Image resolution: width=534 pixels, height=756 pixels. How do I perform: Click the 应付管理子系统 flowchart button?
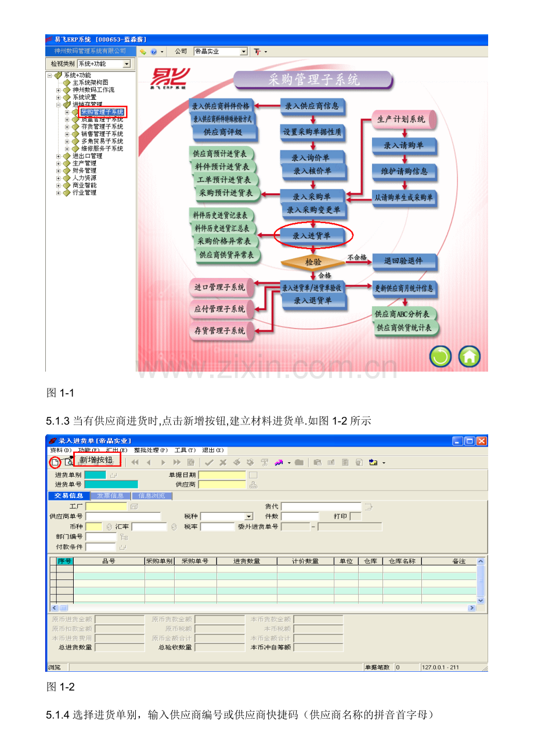pos(221,309)
